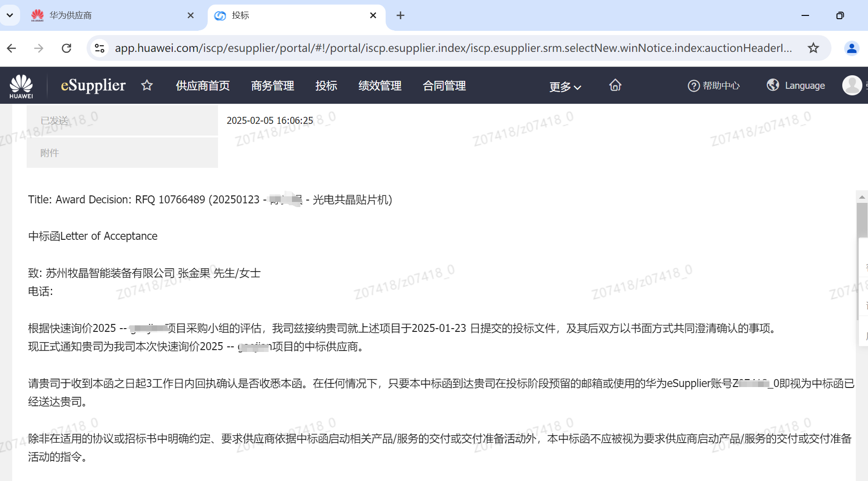The image size is (868, 481).
Task: Click the Huawei logo in header
Action: click(22, 86)
